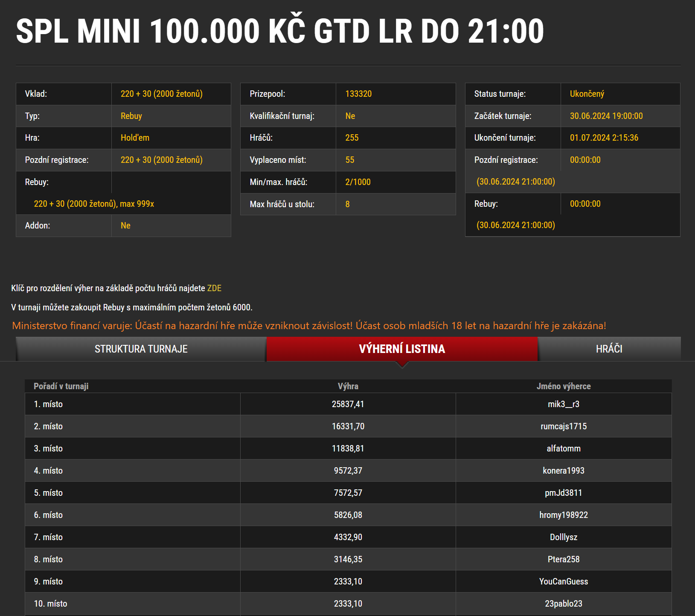Select hromy198922 from the winners list

tap(563, 515)
